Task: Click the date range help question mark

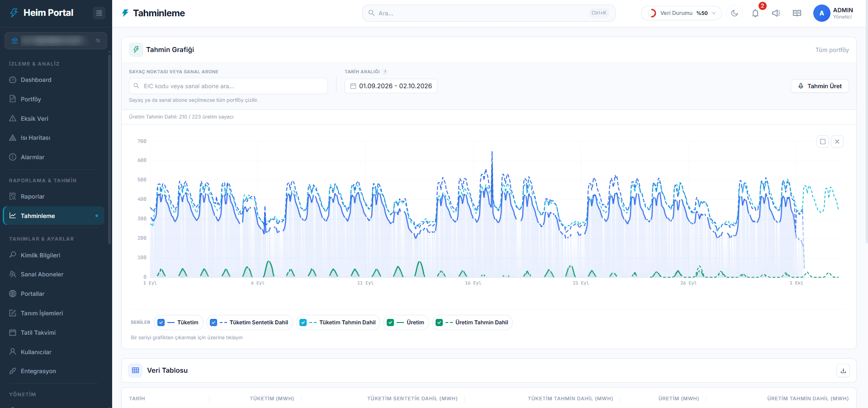Action: [385, 71]
